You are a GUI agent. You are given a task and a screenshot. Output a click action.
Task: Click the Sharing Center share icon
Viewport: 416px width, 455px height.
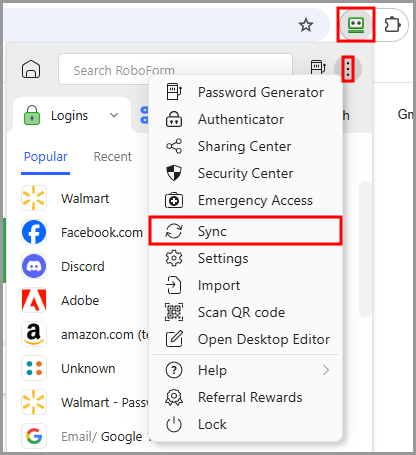pyautogui.click(x=174, y=146)
